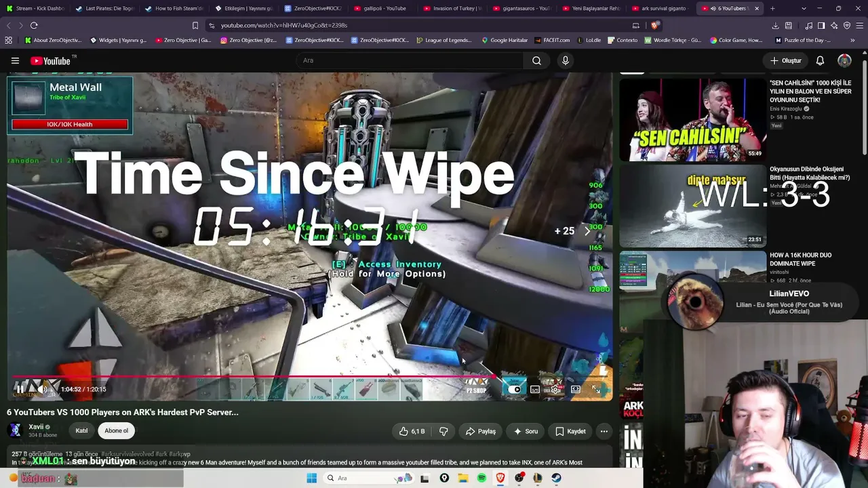Screen dimensions: 868x488
Task: Open a new browser tab
Action: (x=772, y=8)
